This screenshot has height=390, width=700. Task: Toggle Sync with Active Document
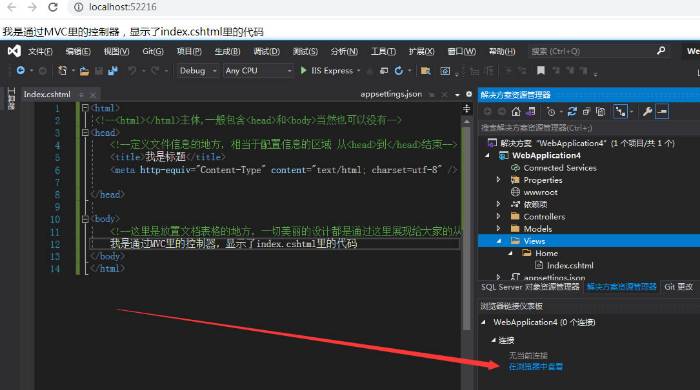[x=572, y=112]
